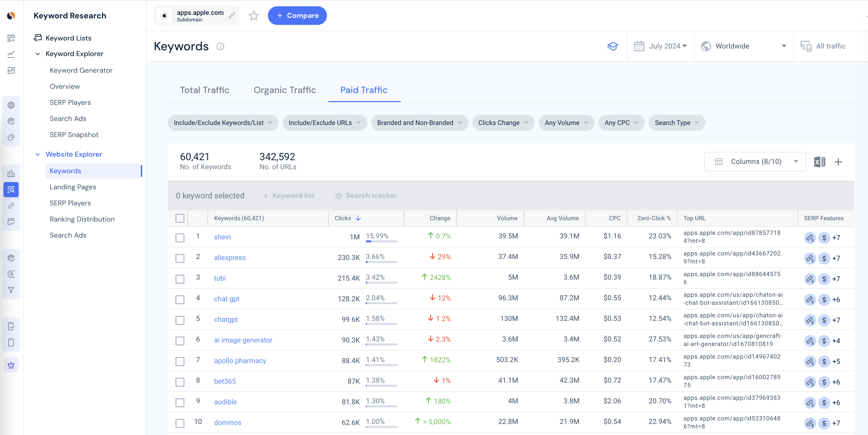868x435 pixels.
Task: Open the Worldwide country dropdown
Action: tap(744, 46)
